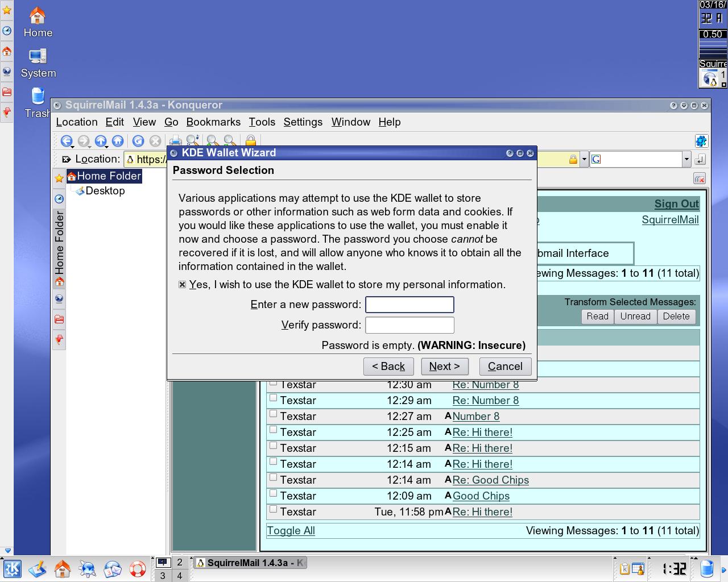
Task: Click the Klipper clipboard tray icon
Action: 624,568
